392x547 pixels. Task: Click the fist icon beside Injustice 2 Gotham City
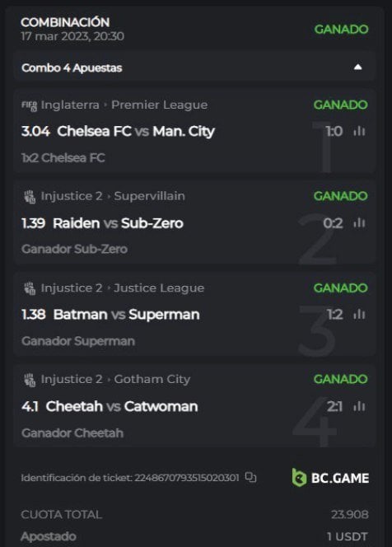click(30, 380)
